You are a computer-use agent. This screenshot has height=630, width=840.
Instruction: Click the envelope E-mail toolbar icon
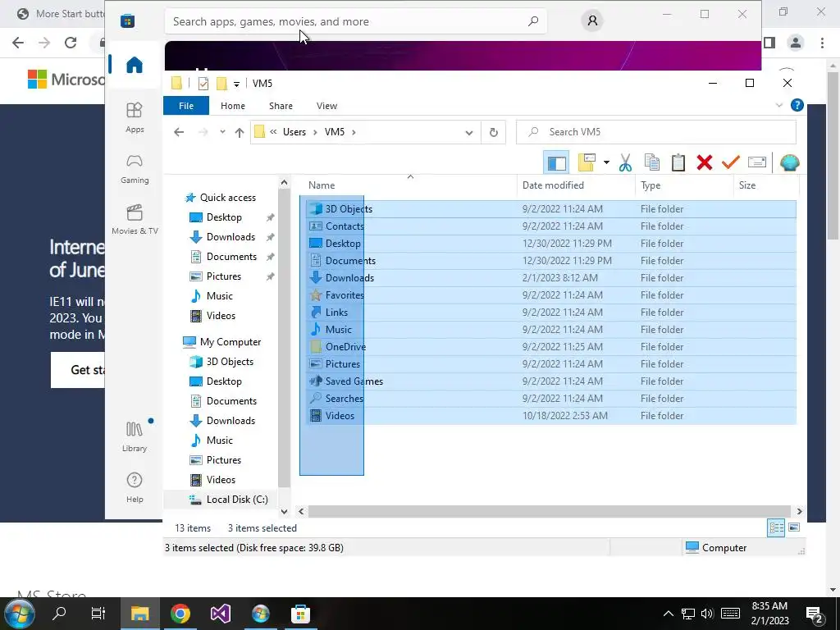pos(757,162)
